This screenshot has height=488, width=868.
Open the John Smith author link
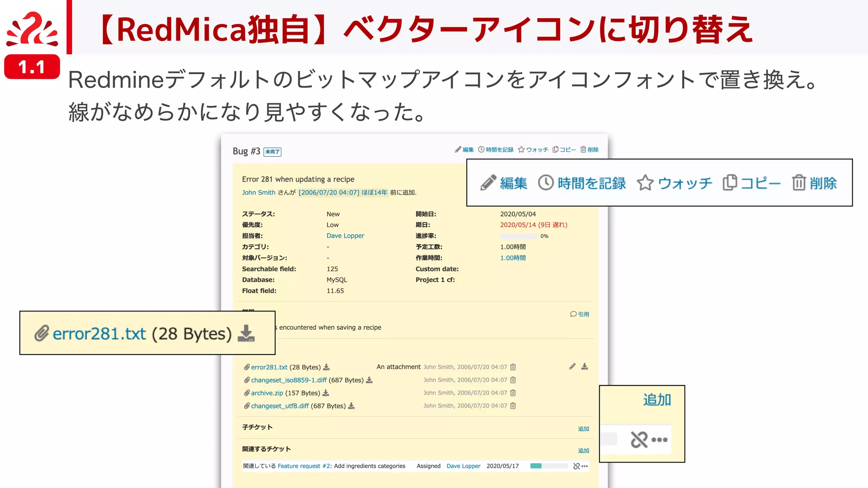click(259, 192)
